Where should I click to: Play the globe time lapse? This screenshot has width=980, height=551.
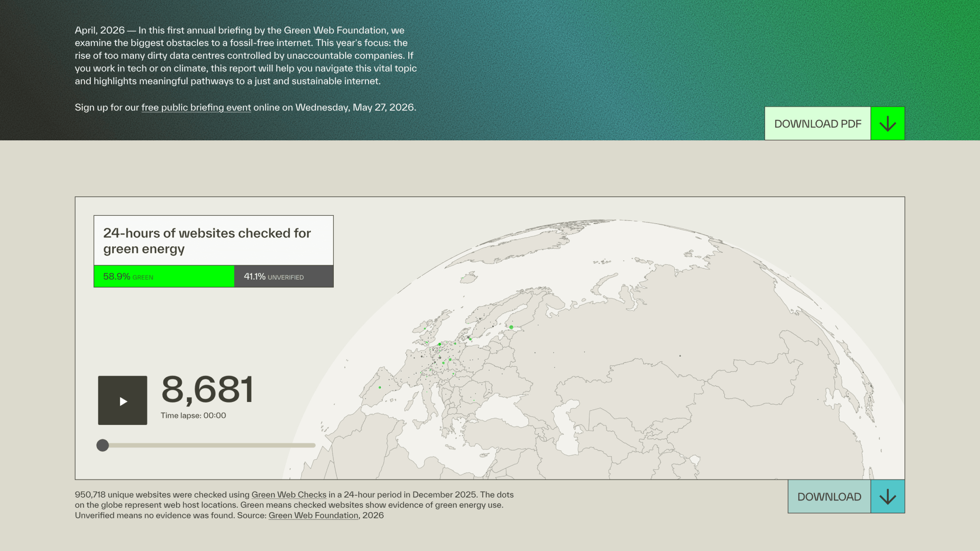click(122, 400)
